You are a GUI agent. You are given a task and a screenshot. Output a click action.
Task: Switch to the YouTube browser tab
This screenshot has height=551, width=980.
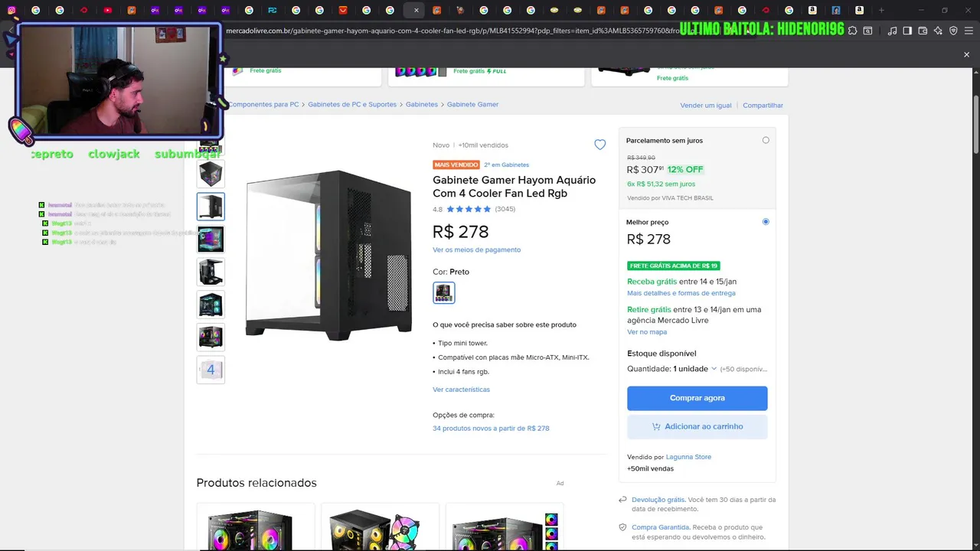click(107, 10)
